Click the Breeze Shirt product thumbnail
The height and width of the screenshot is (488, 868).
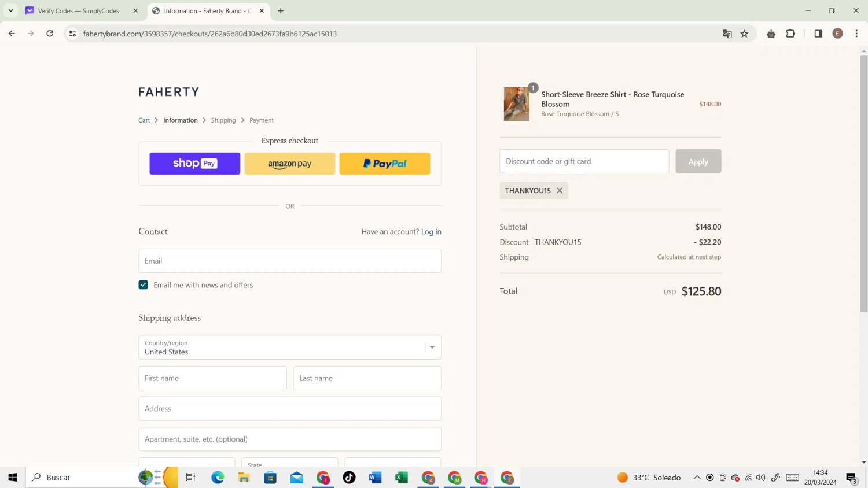tap(517, 104)
